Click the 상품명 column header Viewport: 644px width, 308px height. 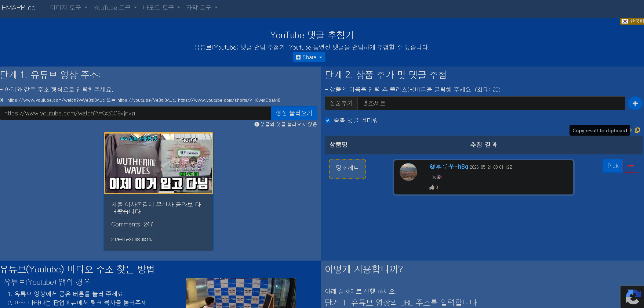(x=338, y=145)
